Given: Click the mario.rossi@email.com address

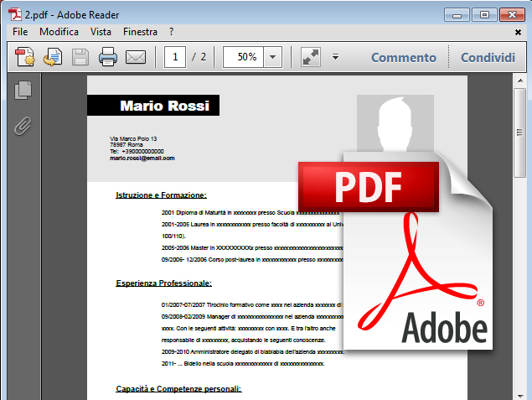Looking at the screenshot, I should [x=142, y=158].
